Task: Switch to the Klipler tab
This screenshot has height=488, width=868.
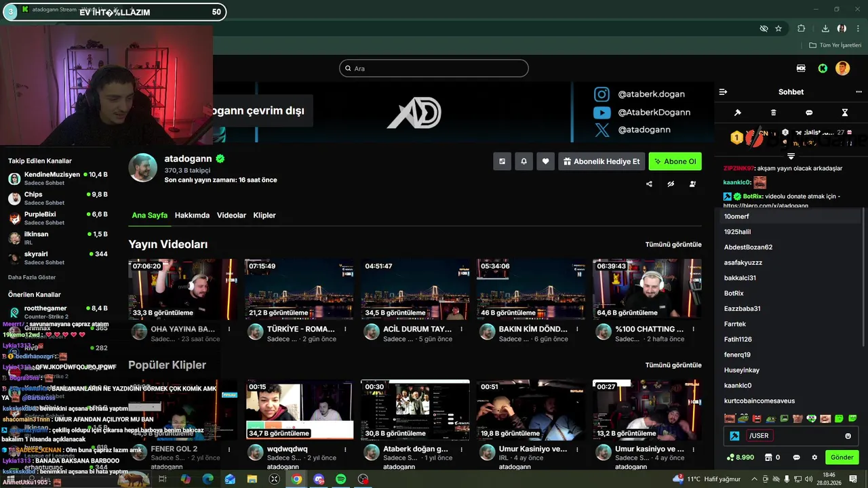Action: 264,216
